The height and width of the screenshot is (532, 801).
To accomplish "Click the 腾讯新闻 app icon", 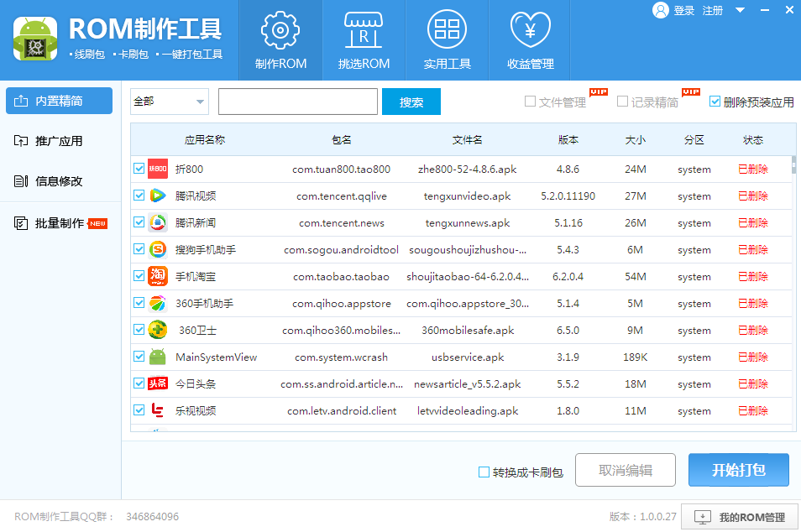I will click(x=158, y=222).
